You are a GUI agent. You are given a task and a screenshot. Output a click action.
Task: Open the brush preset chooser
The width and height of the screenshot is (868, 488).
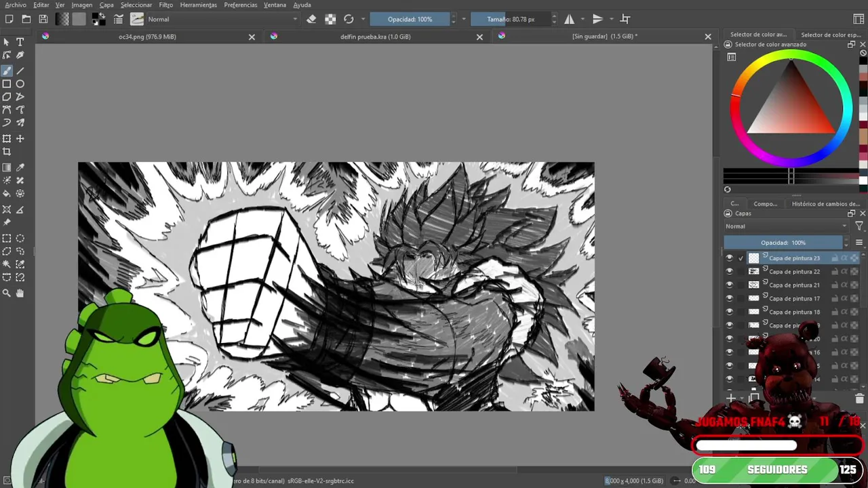pyautogui.click(x=137, y=19)
